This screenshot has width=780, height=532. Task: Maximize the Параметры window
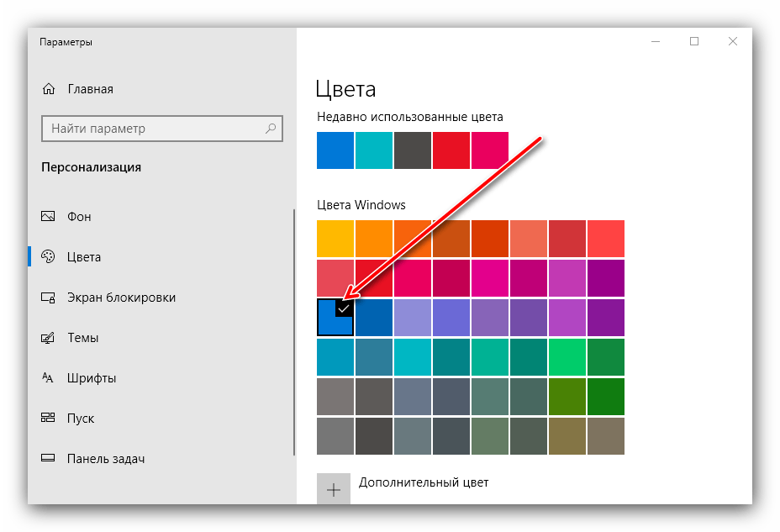(x=694, y=41)
